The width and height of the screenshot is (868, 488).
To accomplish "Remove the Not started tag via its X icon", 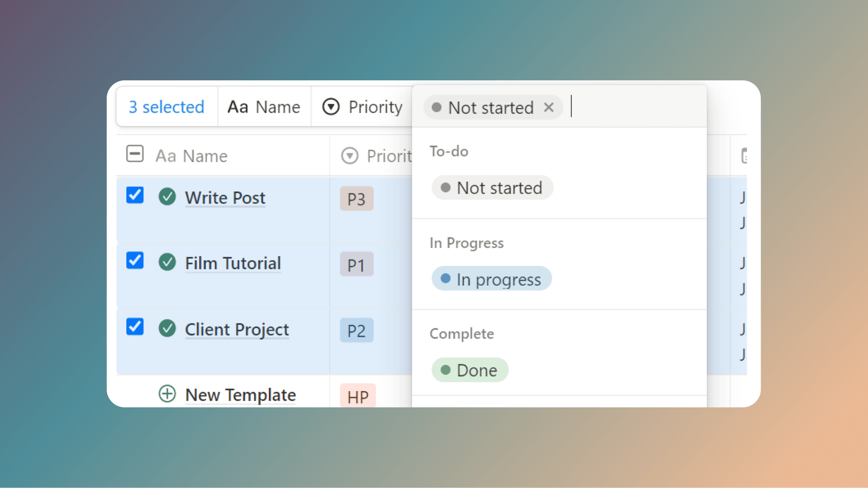I will [x=549, y=107].
